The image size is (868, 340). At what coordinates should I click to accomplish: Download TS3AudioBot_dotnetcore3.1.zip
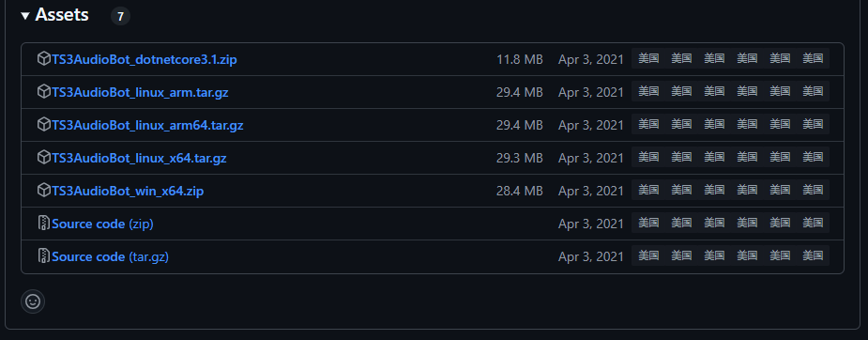(x=145, y=59)
